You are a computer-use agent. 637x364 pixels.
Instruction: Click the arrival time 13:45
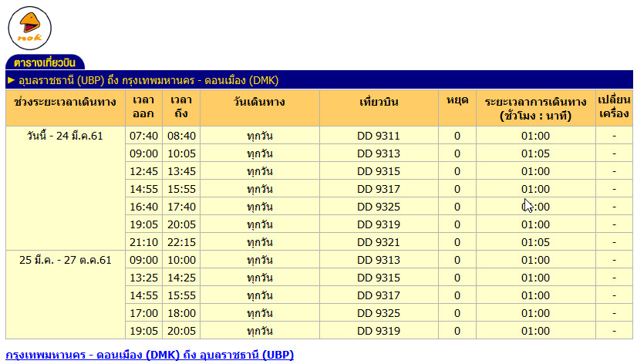point(181,171)
